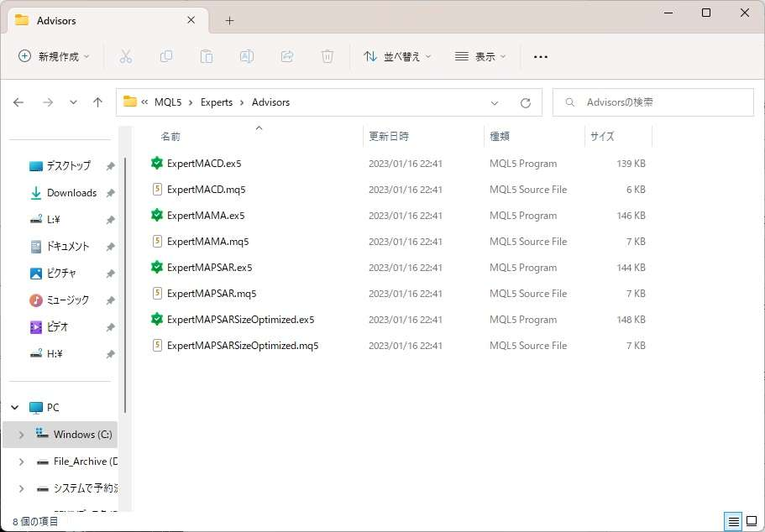
Task: Open ドキュメント in the navigation pane
Action: pos(68,246)
